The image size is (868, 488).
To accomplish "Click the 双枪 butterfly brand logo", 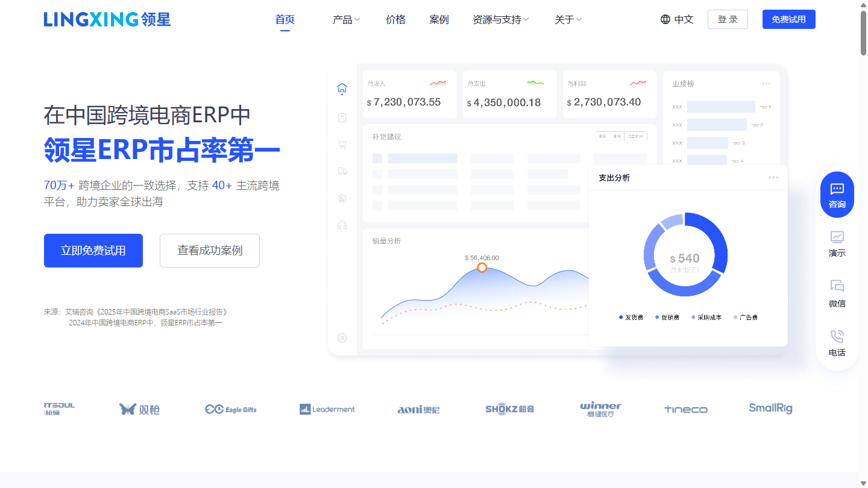I will pos(139,409).
